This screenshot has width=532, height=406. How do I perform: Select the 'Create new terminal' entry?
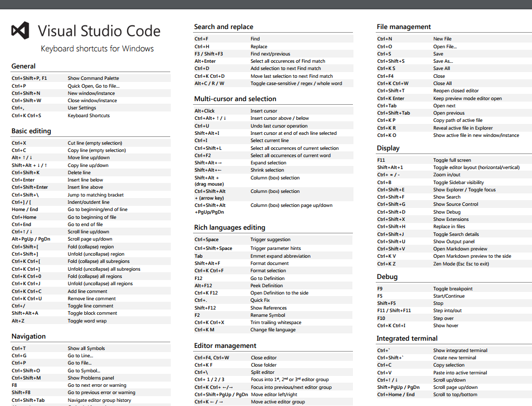pos(455,358)
